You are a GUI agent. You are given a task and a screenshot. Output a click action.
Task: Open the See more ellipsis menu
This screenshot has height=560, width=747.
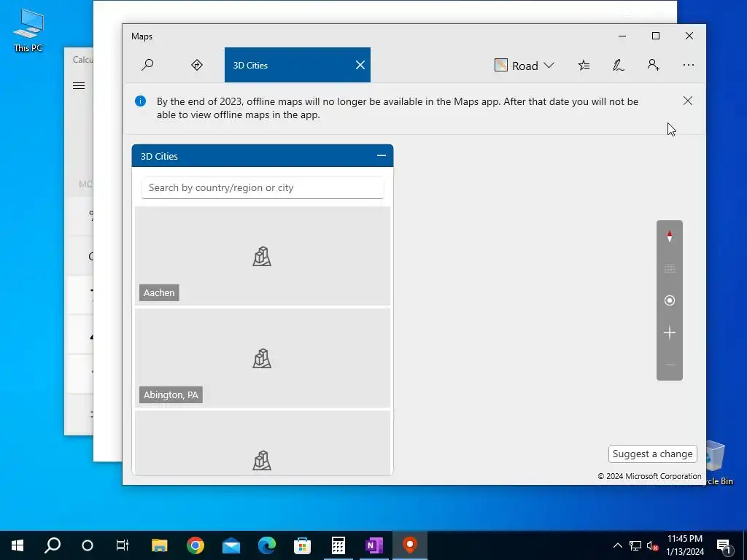(x=689, y=65)
